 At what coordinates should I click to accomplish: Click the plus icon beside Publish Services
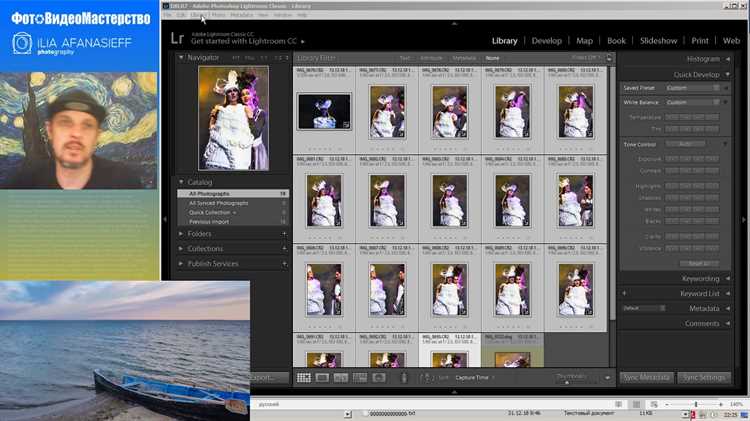click(x=284, y=264)
